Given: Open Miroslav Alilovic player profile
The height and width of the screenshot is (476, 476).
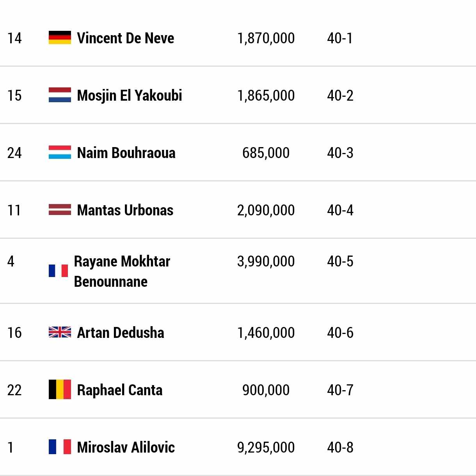Looking at the screenshot, I should [x=126, y=448].
